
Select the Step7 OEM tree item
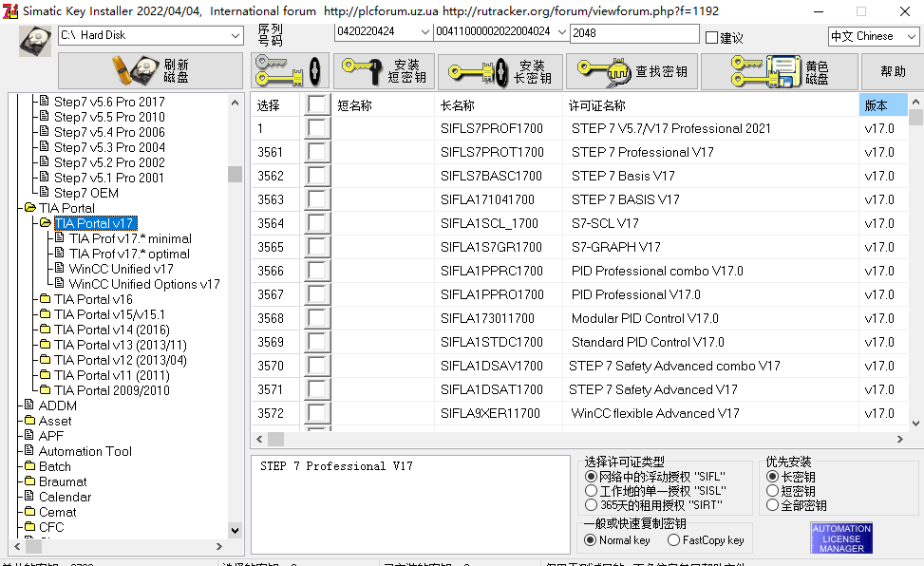(x=85, y=193)
